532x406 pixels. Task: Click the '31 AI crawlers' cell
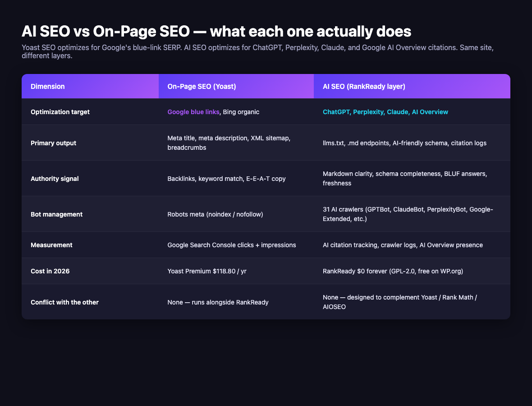pos(412,214)
